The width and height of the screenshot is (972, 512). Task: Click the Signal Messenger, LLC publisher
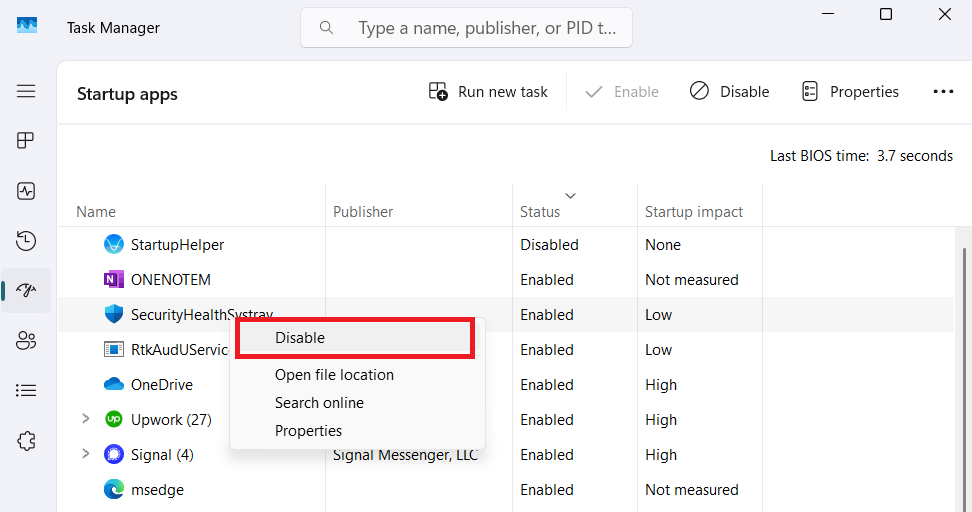tap(405, 455)
